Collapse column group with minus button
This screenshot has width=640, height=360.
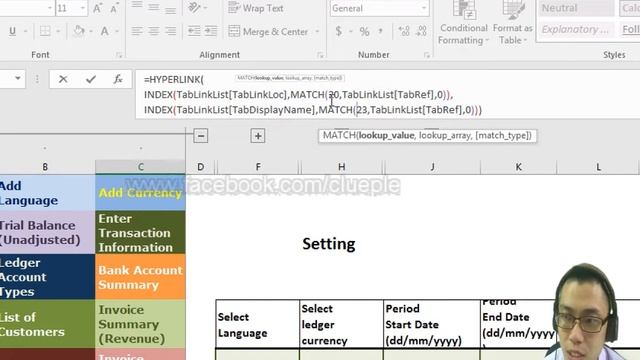click(x=201, y=136)
